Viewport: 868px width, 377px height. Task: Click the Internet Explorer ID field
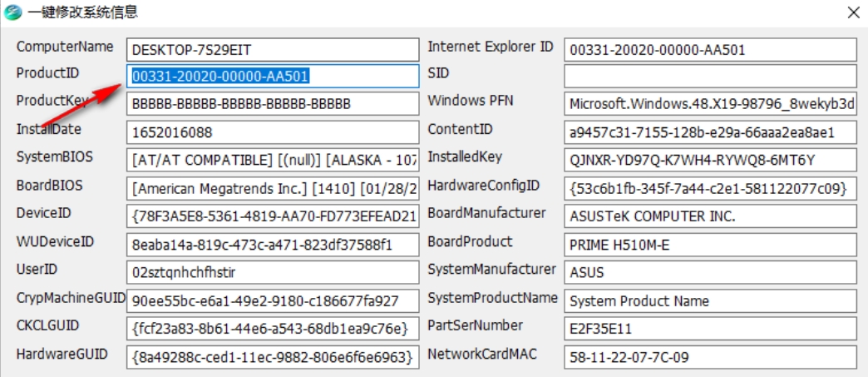pyautogui.click(x=709, y=49)
